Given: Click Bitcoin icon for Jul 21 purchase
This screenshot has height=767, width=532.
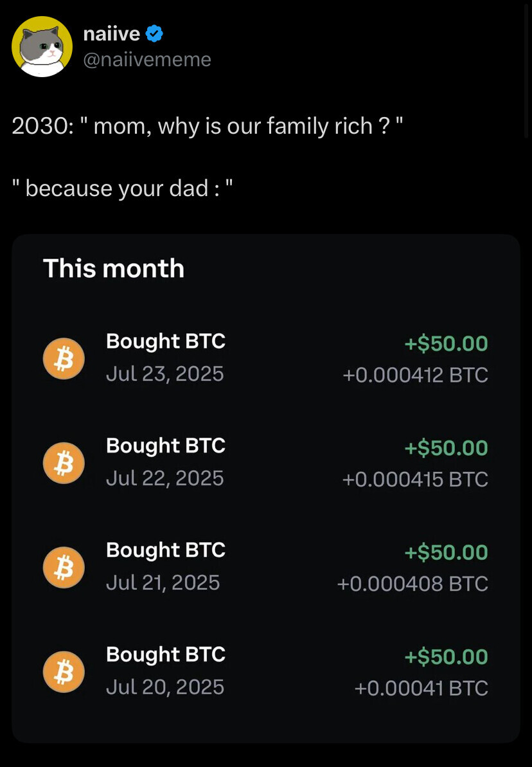Looking at the screenshot, I should pyautogui.click(x=64, y=568).
